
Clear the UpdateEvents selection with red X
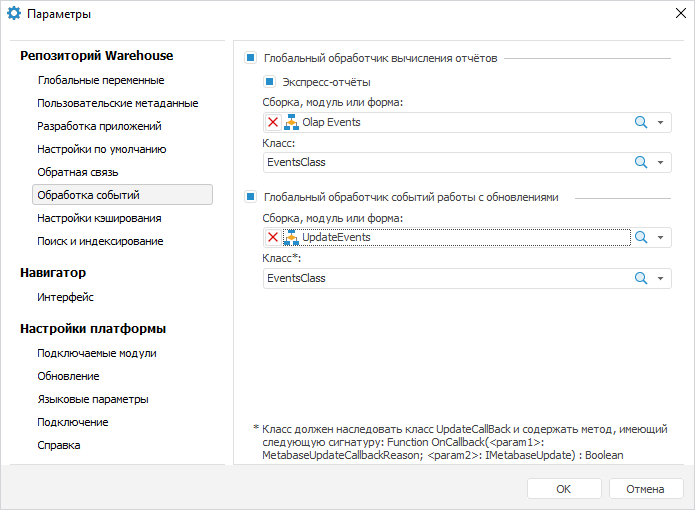273,237
